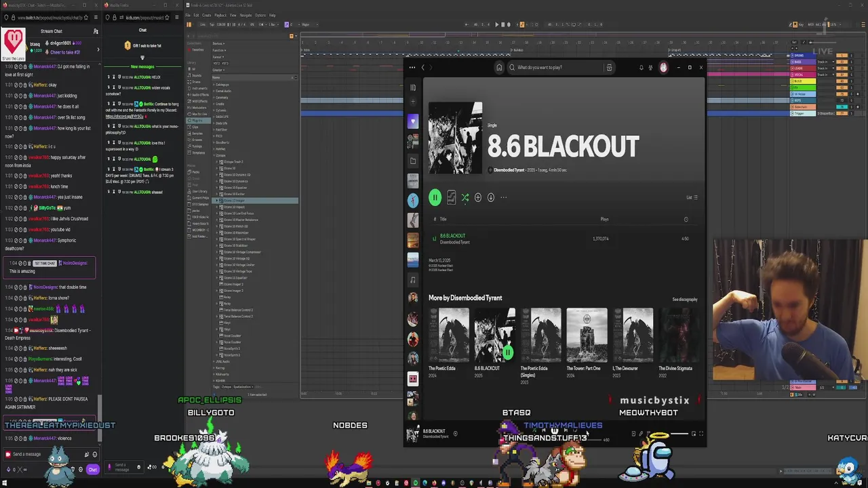Open The Divine Stigmata album
Image resolution: width=868 pixels, height=488 pixels.
678,335
